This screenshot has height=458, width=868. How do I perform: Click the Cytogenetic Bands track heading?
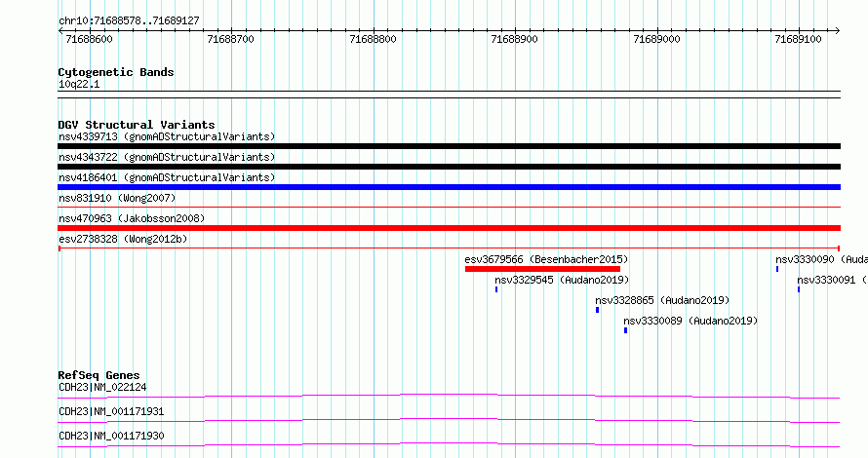116,72
